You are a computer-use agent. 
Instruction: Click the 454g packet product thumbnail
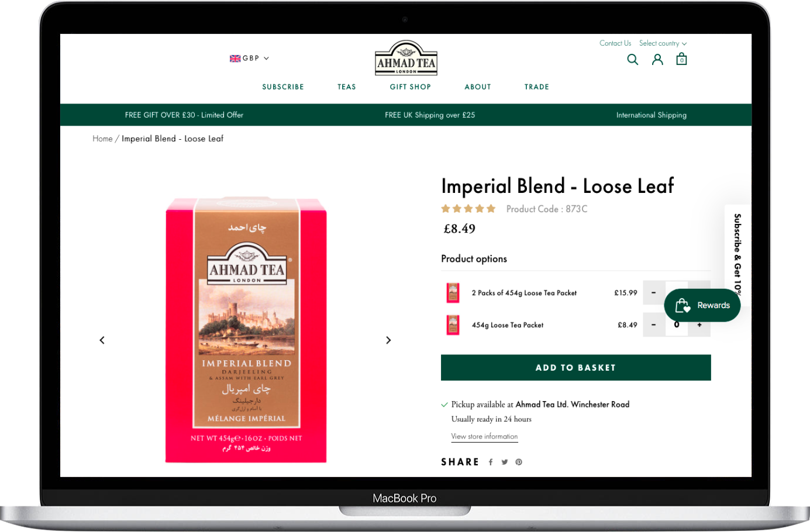(452, 325)
